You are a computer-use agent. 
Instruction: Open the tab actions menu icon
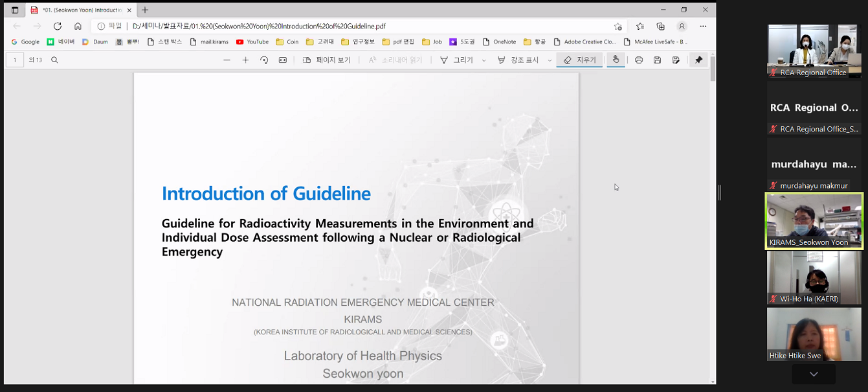(x=15, y=10)
